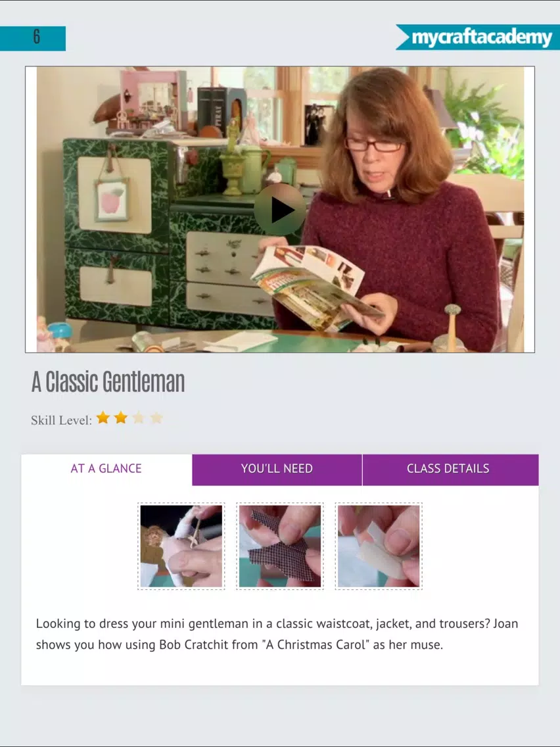Switch to the AT A GLANCE tab
Image resolution: width=560 pixels, height=747 pixels.
coord(106,470)
